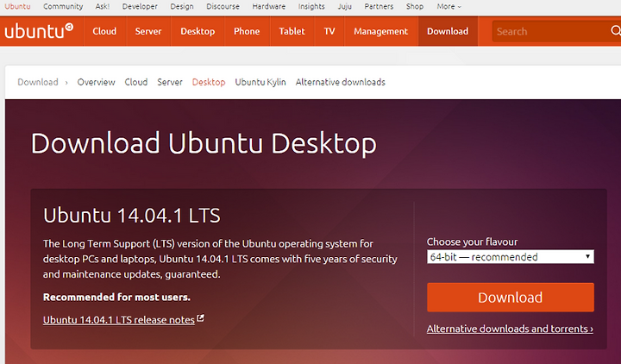Click the Ubuntu 14.04.1 LTS heading

(131, 216)
